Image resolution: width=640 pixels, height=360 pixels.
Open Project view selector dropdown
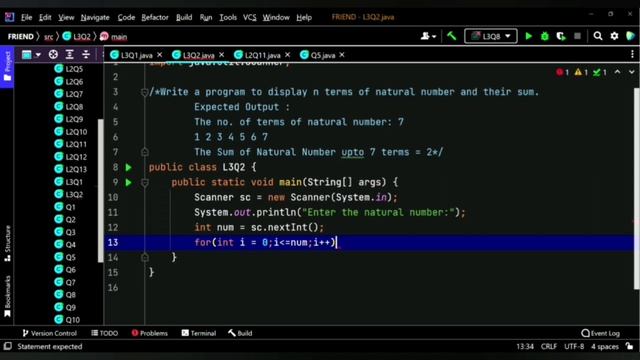coord(31,54)
